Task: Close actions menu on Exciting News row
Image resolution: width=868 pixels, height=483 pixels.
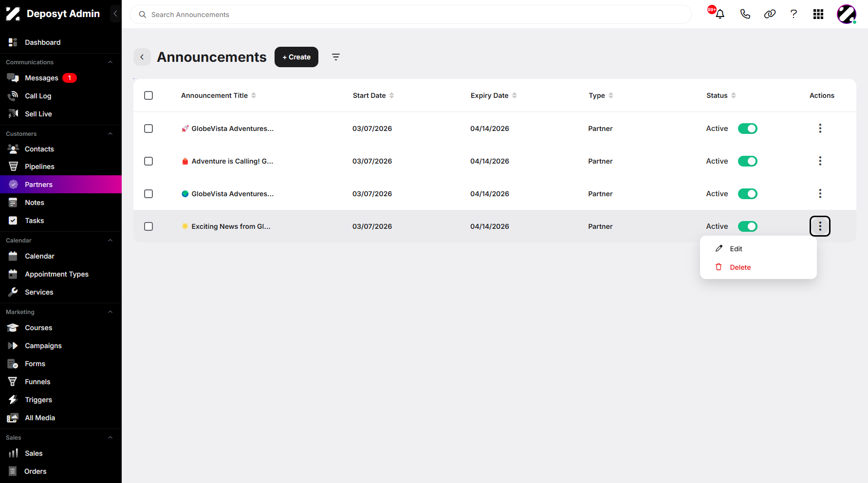Action: click(820, 226)
